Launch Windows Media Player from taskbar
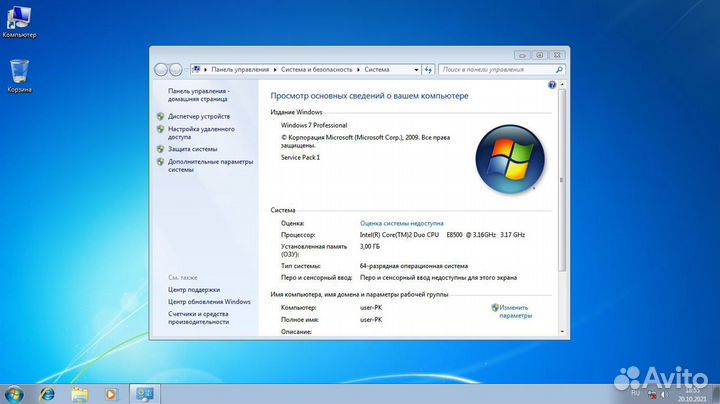 point(111,394)
